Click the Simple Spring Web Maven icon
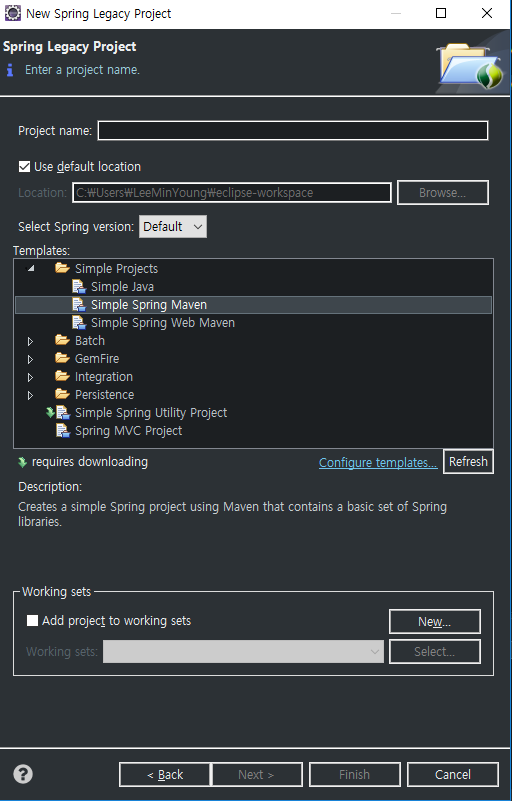 tap(79, 322)
